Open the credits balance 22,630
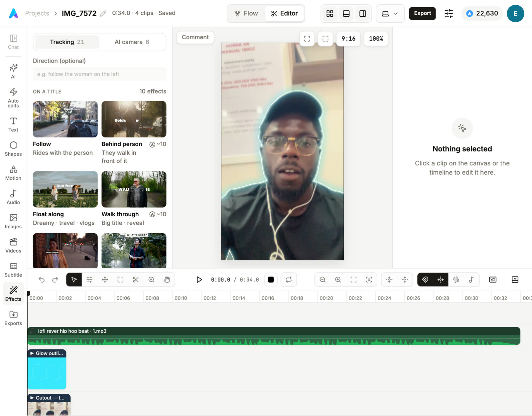Image resolution: width=532 pixels, height=416 pixels. click(482, 13)
